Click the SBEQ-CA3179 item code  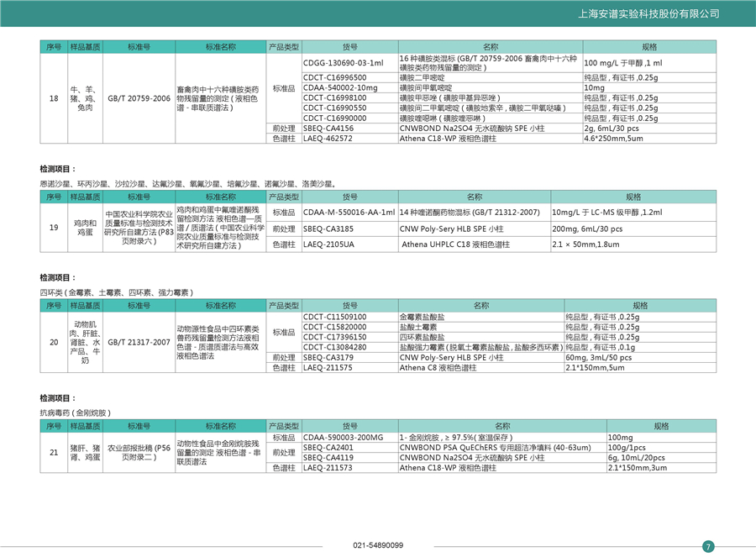coord(328,357)
